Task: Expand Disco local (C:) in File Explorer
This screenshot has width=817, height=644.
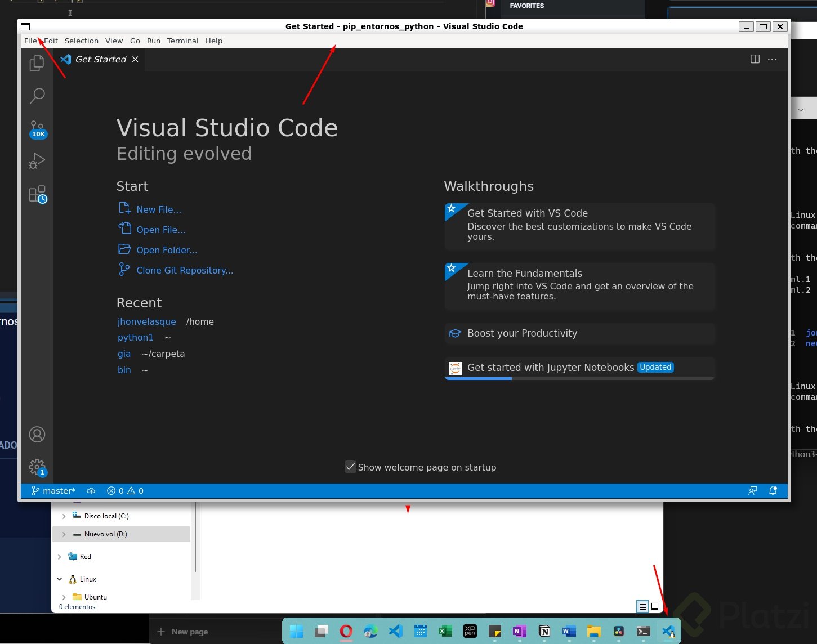Action: (64, 516)
